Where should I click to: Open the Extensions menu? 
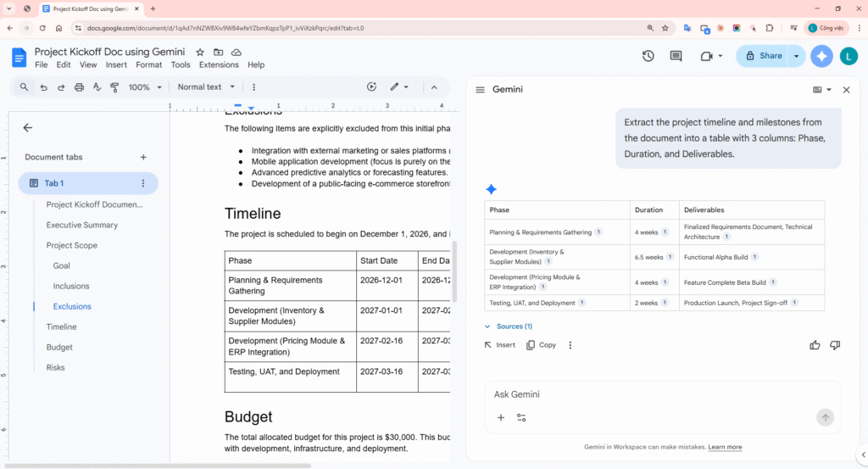[219, 64]
